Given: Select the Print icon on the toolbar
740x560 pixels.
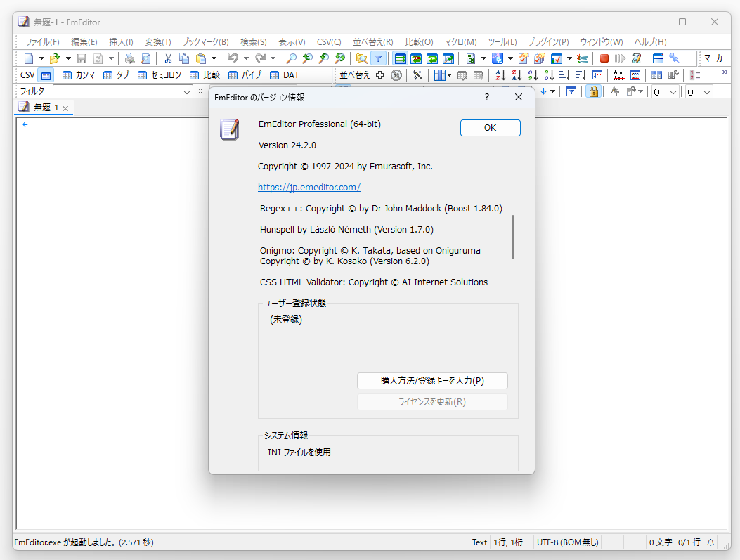Looking at the screenshot, I should [x=129, y=59].
